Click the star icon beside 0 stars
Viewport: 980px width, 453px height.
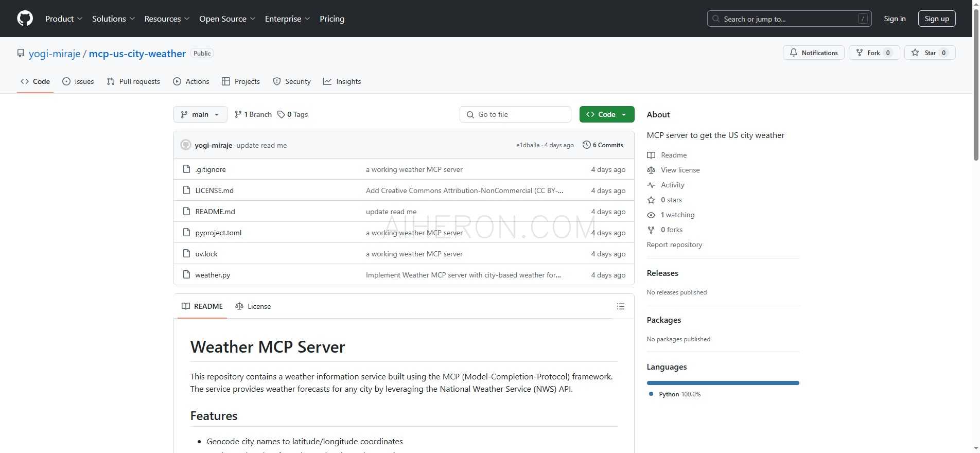(651, 200)
